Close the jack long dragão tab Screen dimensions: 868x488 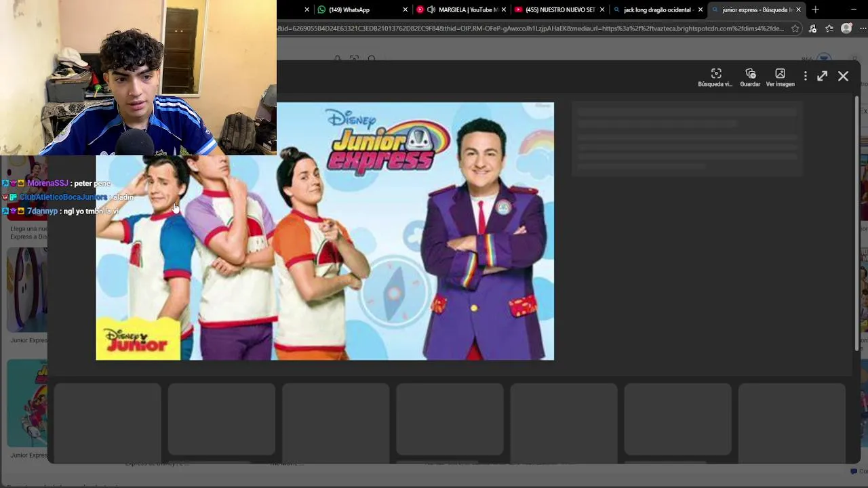coord(700,9)
